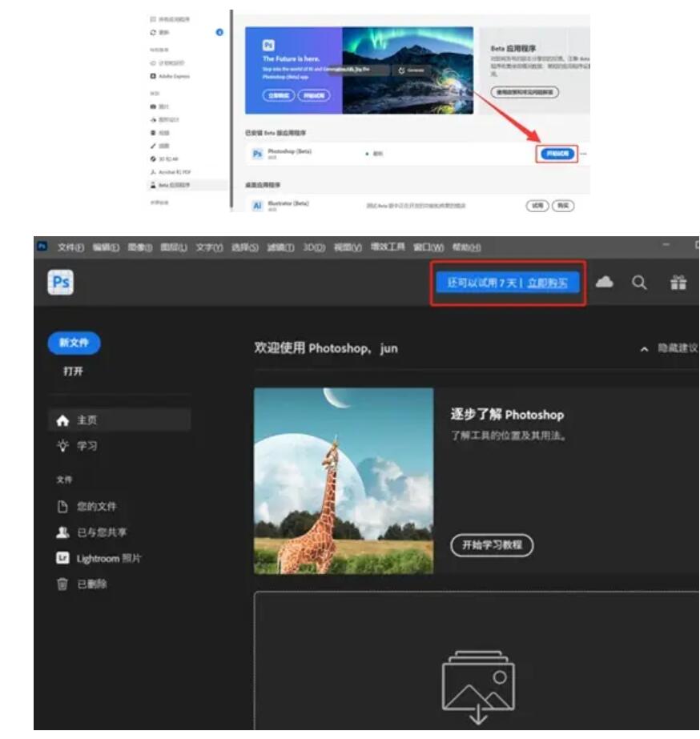The height and width of the screenshot is (739, 700).
Task: Open the 视图(V) menu
Action: click(348, 247)
